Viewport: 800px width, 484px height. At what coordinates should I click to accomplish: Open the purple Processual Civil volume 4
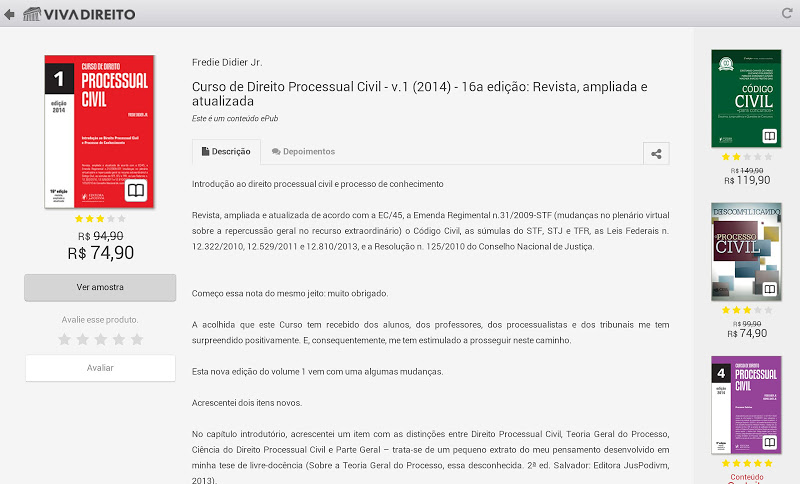(746, 405)
